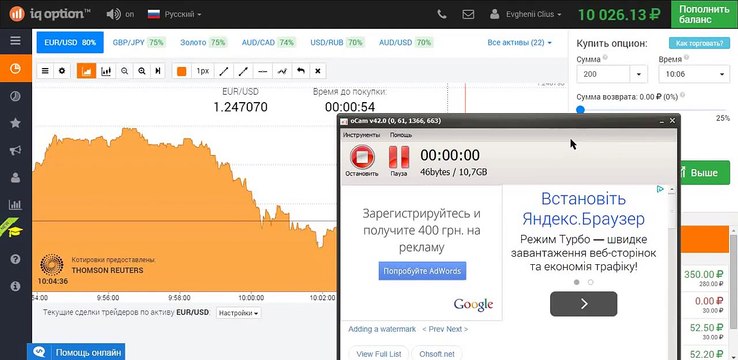Open the star favorites icon in sidebar

16,123
